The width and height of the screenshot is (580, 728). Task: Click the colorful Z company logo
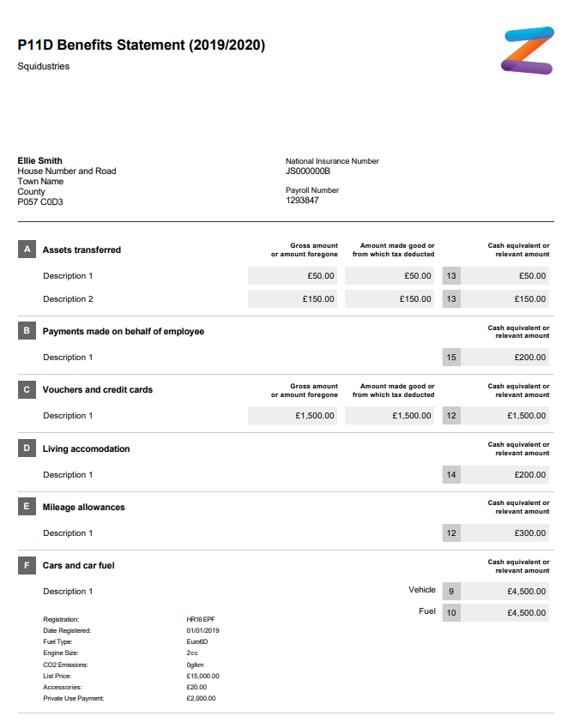(x=528, y=51)
